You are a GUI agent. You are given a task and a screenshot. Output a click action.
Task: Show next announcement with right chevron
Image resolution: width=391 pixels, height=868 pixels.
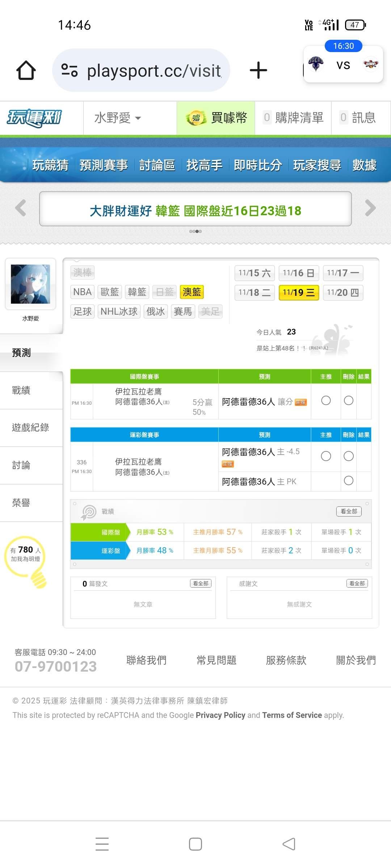point(370,208)
